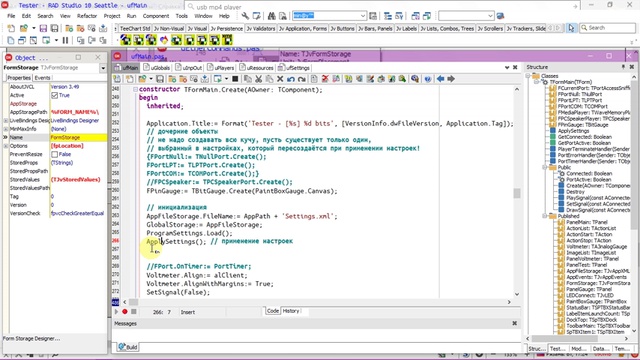Open the Project menu

pos(112,16)
